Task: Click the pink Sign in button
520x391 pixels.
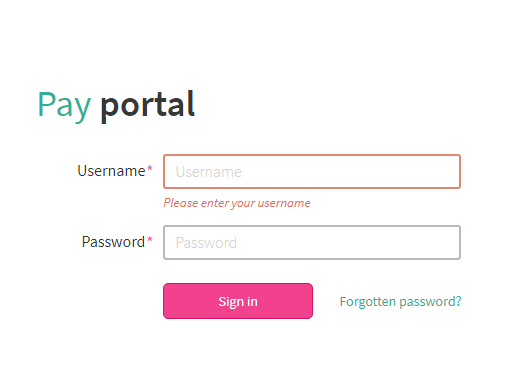Action: click(x=238, y=301)
